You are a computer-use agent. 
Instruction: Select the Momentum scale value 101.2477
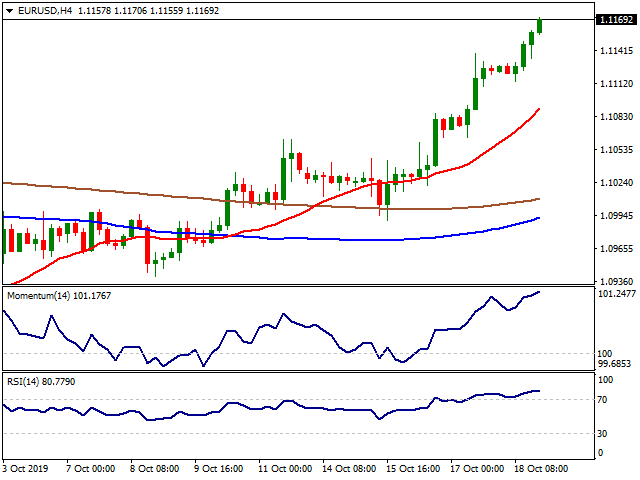(x=617, y=293)
